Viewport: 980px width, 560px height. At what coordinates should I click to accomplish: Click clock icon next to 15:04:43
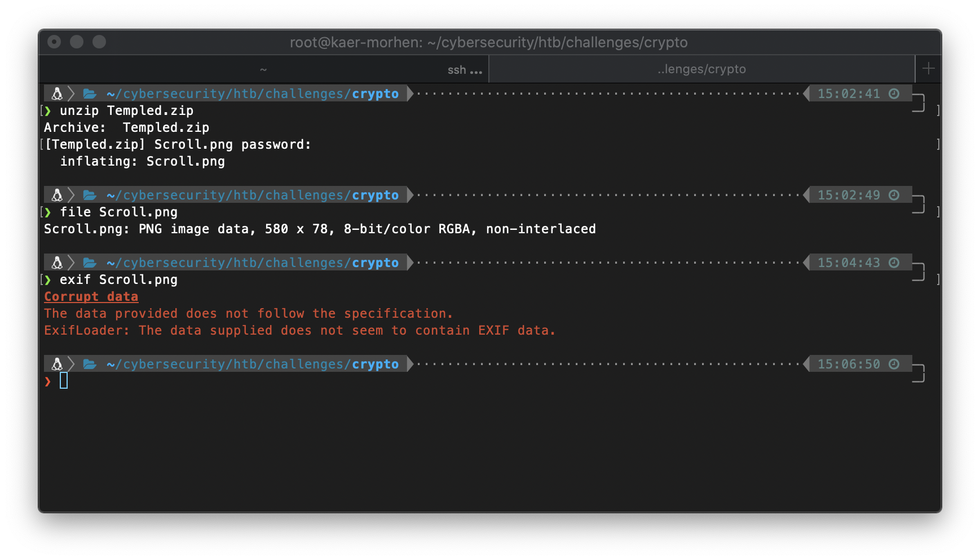894,263
